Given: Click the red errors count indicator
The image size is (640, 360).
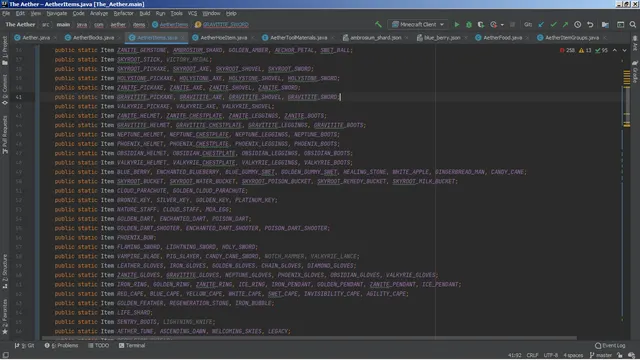Looking at the screenshot, I should (x=567, y=50).
